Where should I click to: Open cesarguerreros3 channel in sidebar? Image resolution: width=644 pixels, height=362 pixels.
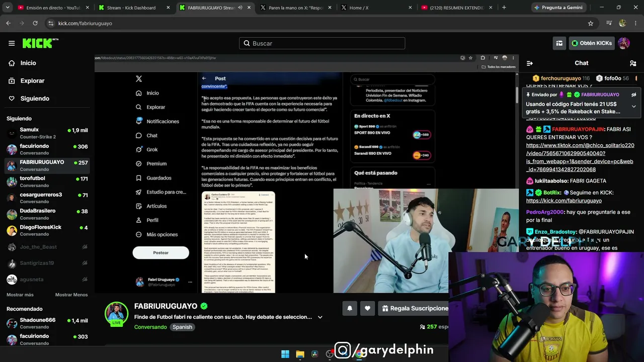click(47, 198)
